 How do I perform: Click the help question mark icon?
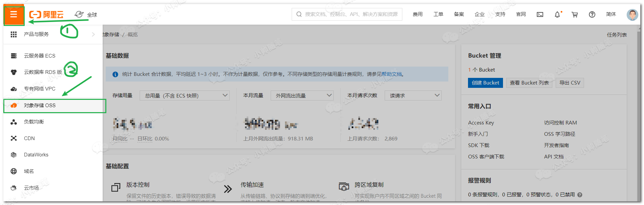tap(592, 14)
